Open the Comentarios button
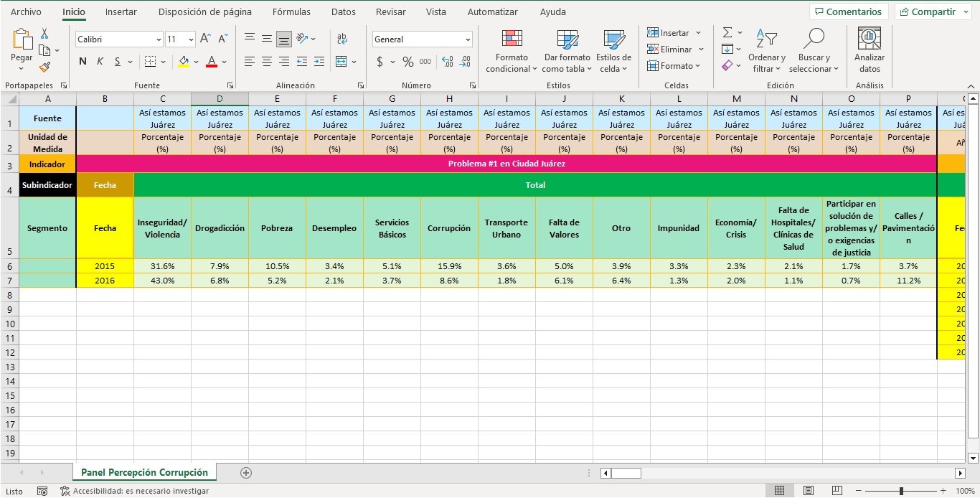Viewport: 980px width, 498px height. click(849, 12)
